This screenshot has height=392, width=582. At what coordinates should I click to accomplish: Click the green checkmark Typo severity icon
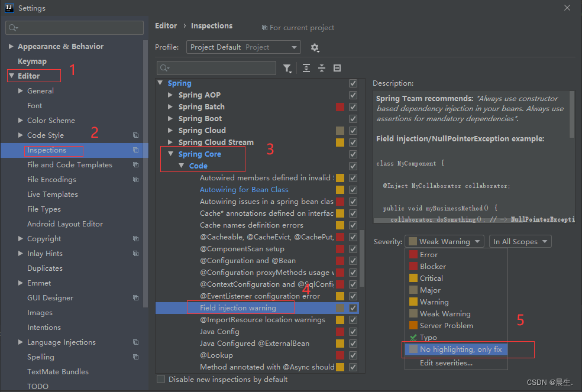(413, 338)
